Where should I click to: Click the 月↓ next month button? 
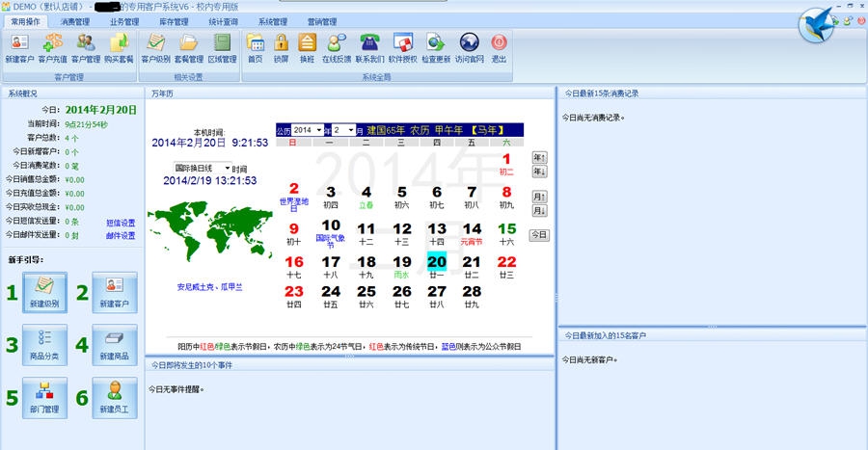coord(539,210)
